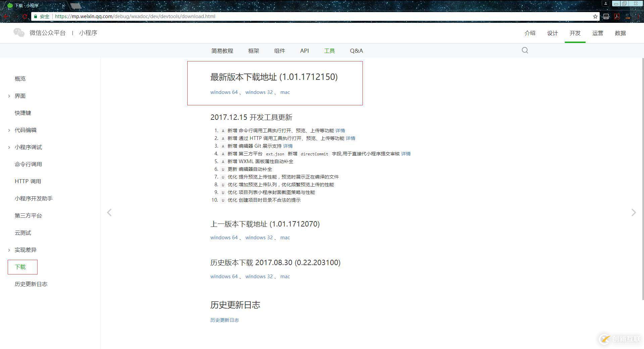The width and height of the screenshot is (644, 349).
Task: Expand the 代码编辑 sidebar section
Action: (9, 130)
